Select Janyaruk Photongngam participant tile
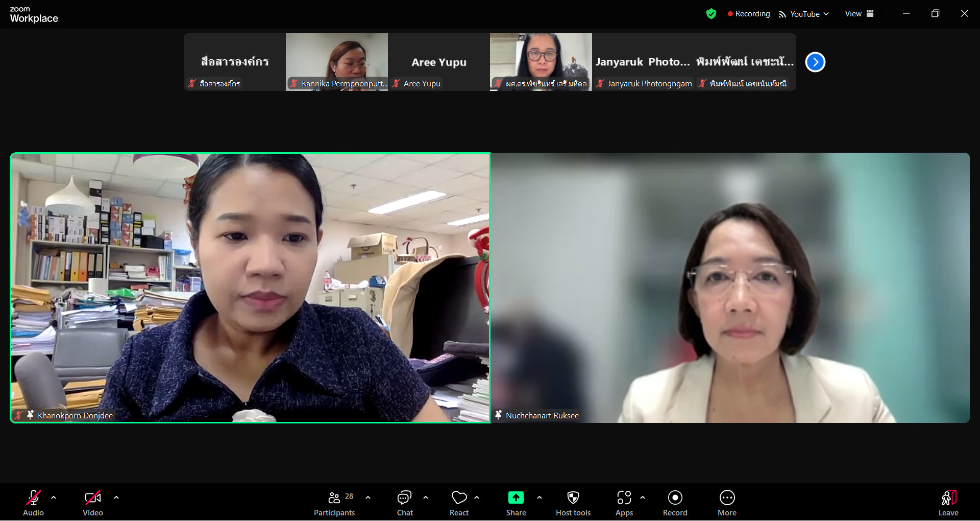The width and height of the screenshot is (980, 521). pyautogui.click(x=643, y=62)
